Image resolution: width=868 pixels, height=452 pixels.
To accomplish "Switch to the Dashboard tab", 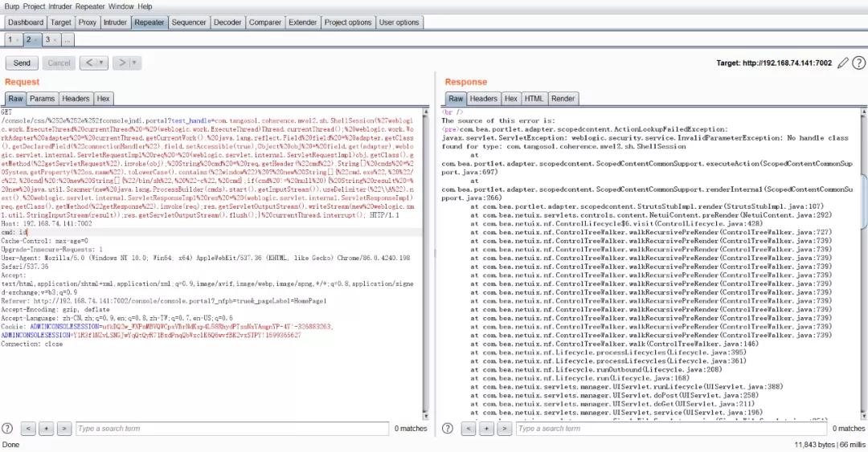I will tap(26, 22).
